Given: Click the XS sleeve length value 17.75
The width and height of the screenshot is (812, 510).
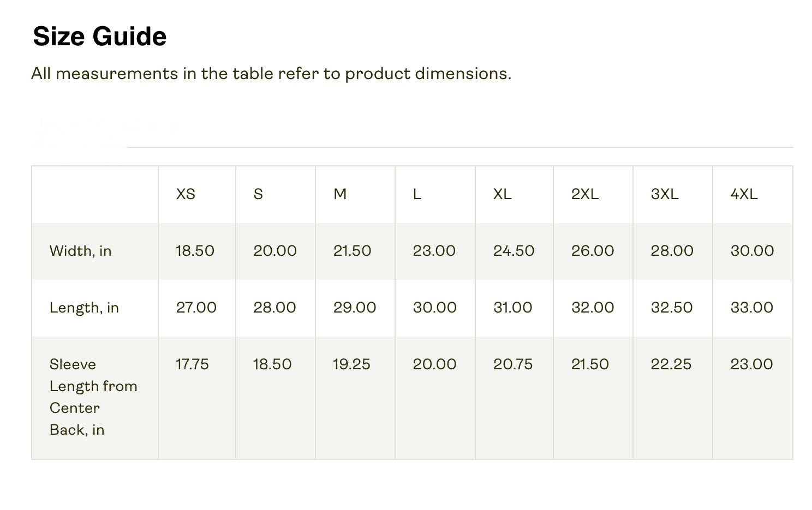Looking at the screenshot, I should 192,364.
